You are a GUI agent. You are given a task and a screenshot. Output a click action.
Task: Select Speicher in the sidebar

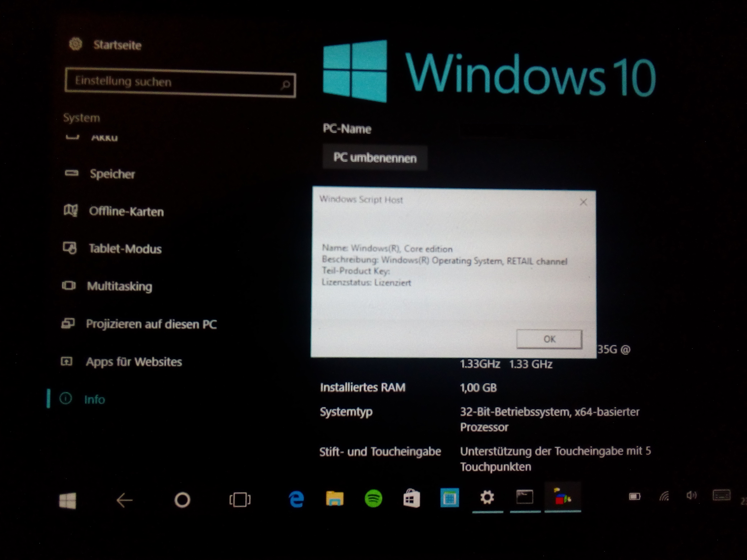click(112, 174)
